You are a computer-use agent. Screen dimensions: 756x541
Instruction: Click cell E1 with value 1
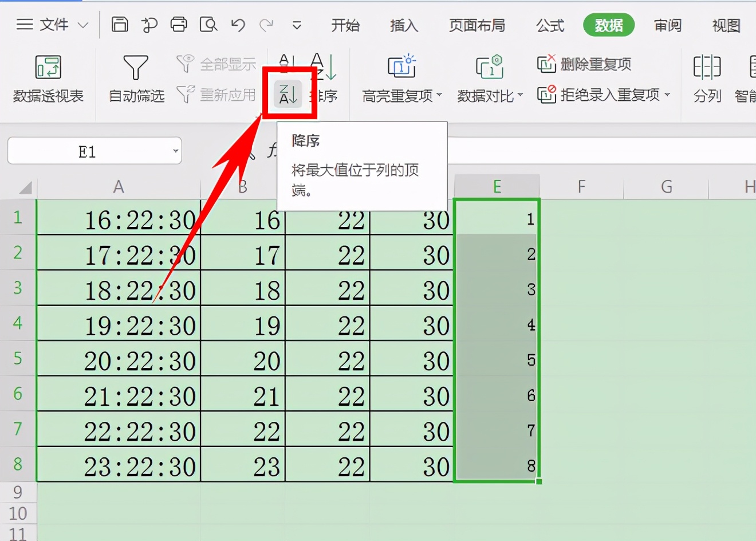[497, 218]
